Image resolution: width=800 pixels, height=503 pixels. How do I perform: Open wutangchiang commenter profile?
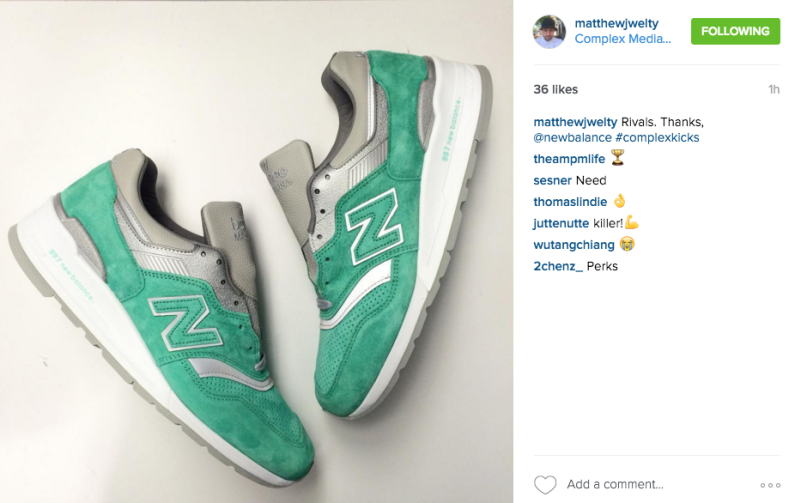[x=574, y=245]
